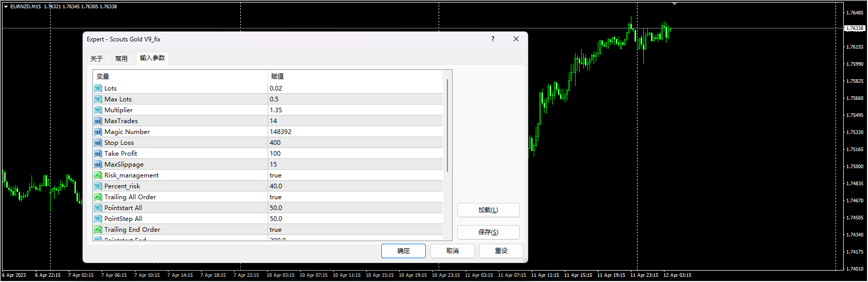Click the MaxTrades integer type icon

(x=98, y=121)
